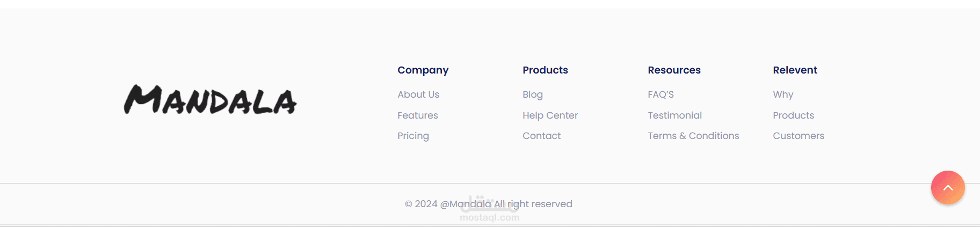Click the Relevent column heading
This screenshot has width=980, height=227.
pos(795,70)
